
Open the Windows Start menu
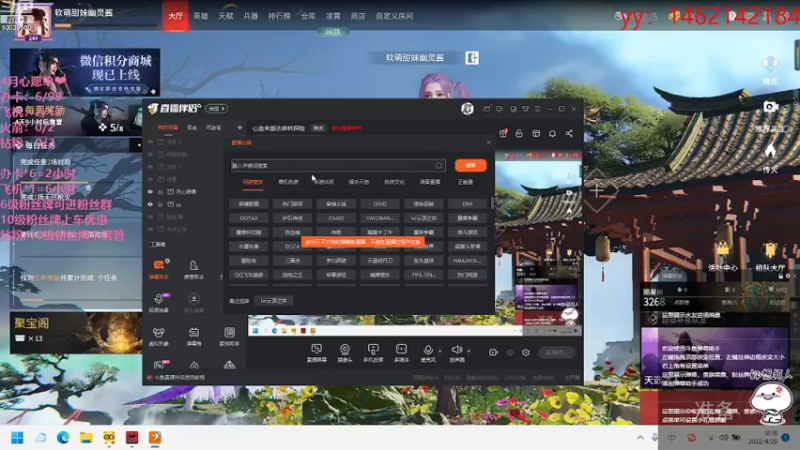17,438
